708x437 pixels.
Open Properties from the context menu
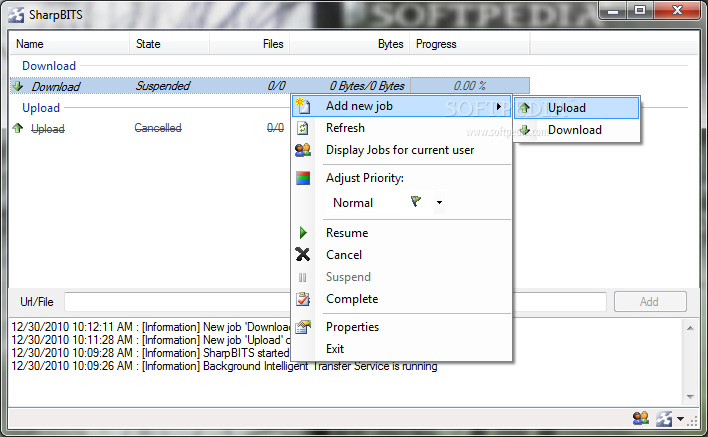coord(401,327)
